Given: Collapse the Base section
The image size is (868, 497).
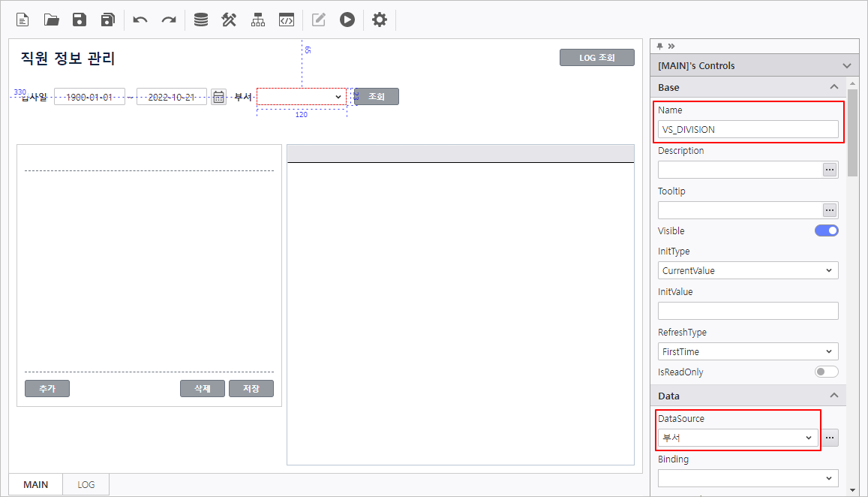Looking at the screenshot, I should click(833, 87).
